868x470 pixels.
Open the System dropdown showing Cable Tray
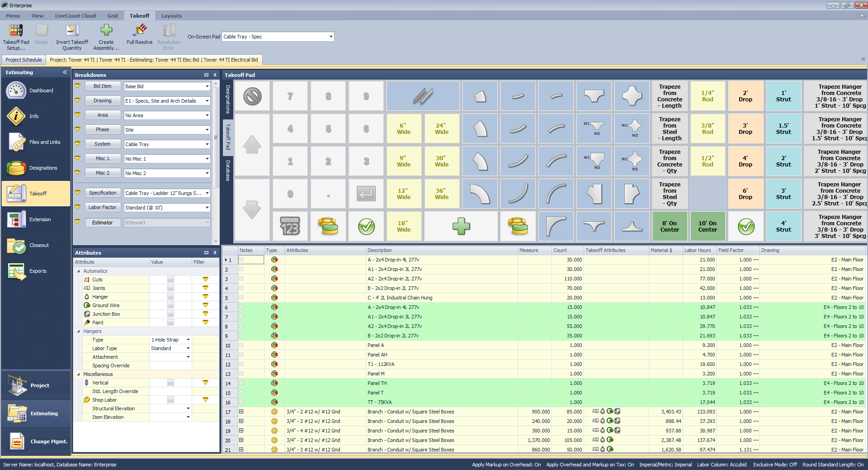click(207, 144)
